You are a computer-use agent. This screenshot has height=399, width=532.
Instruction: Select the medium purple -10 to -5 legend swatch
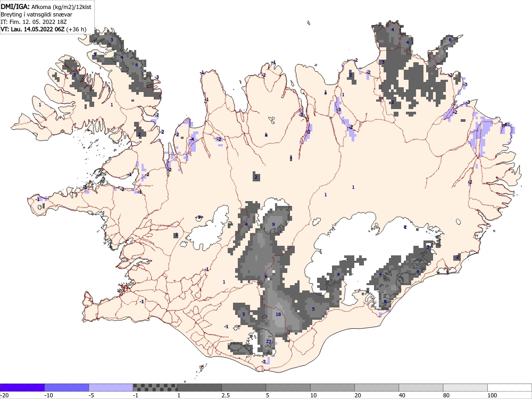[66, 387]
